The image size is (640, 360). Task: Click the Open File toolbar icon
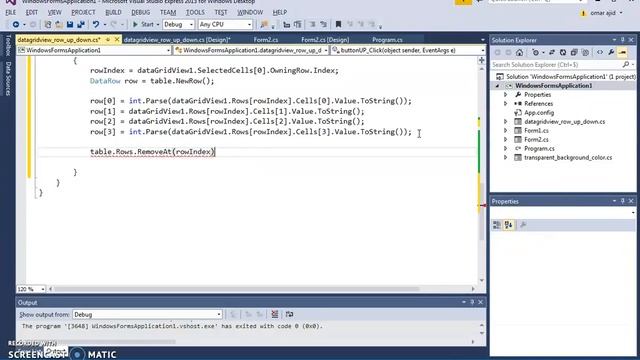pos(59,24)
